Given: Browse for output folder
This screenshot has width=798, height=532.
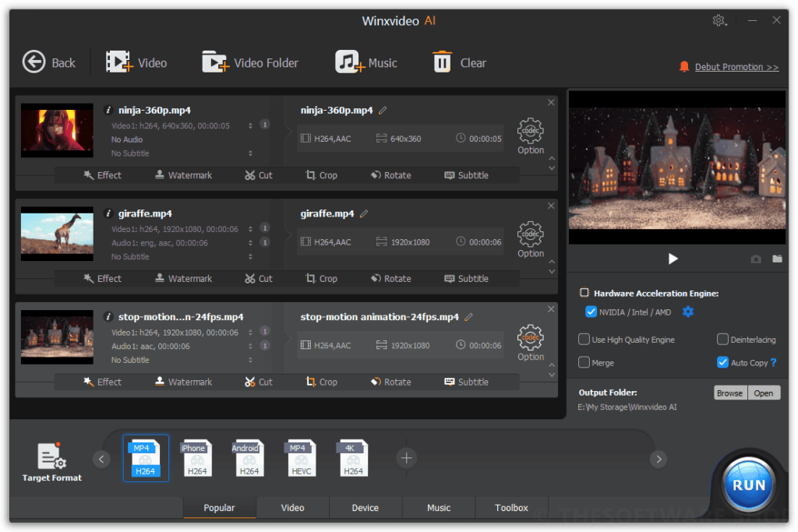Looking at the screenshot, I should [729, 393].
